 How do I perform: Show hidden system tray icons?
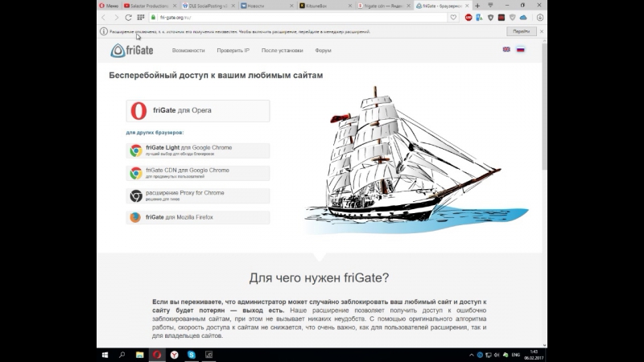471,355
